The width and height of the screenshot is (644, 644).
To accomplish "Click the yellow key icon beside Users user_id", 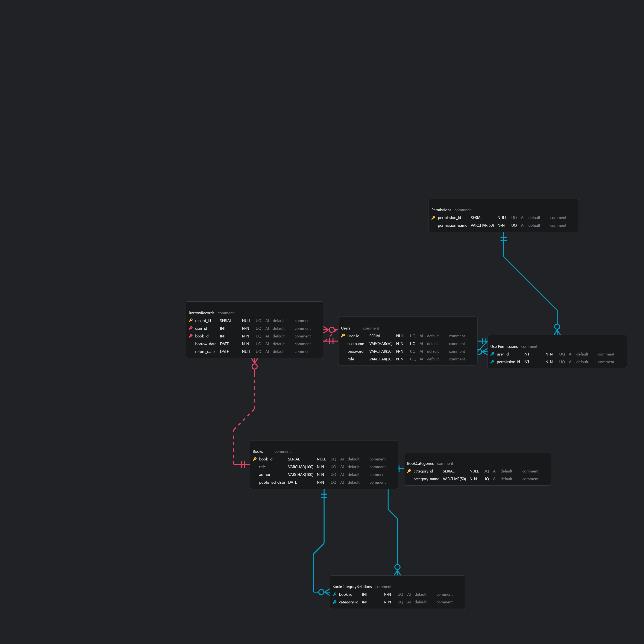I will coord(343,336).
